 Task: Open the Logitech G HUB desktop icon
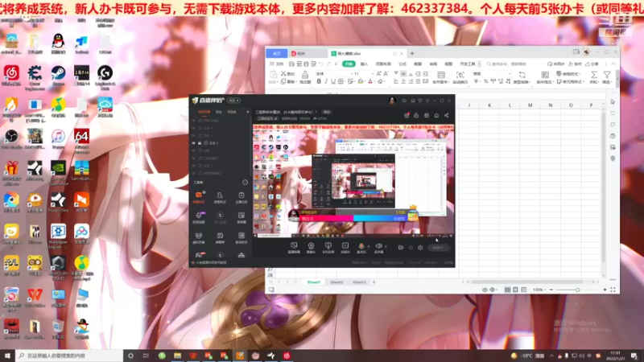pyautogui.click(x=105, y=76)
